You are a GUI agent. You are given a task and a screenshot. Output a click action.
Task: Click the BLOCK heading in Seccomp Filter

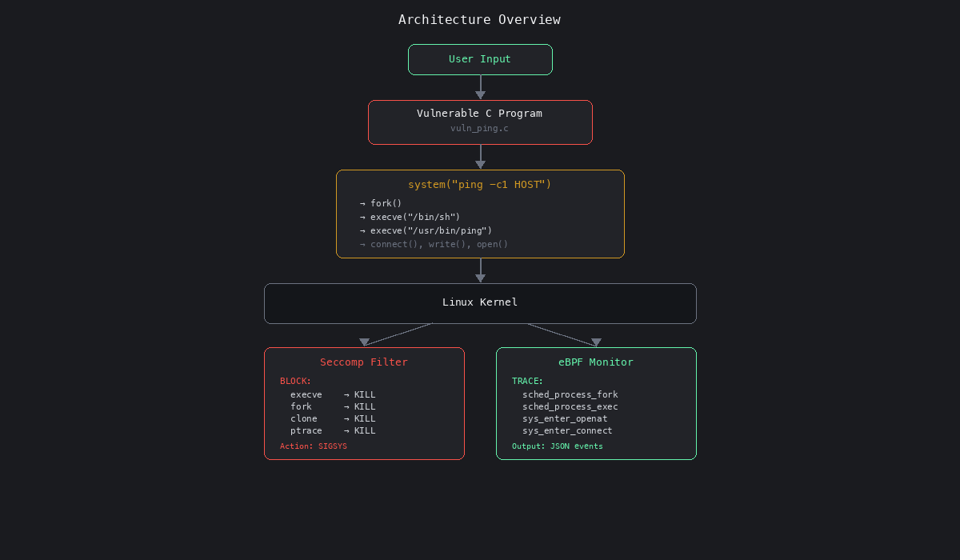pos(295,381)
